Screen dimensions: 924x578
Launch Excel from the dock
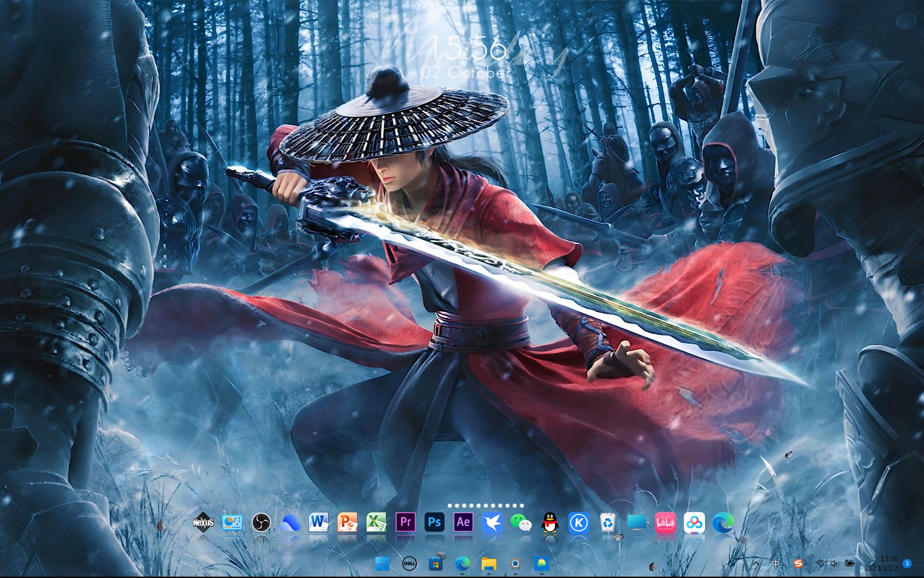pyautogui.click(x=376, y=522)
